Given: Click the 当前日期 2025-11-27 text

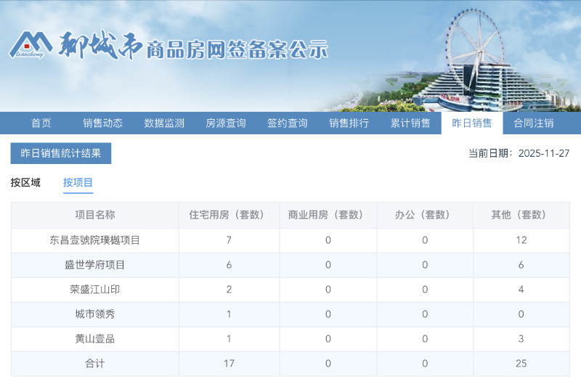Looking at the screenshot, I should [519, 153].
